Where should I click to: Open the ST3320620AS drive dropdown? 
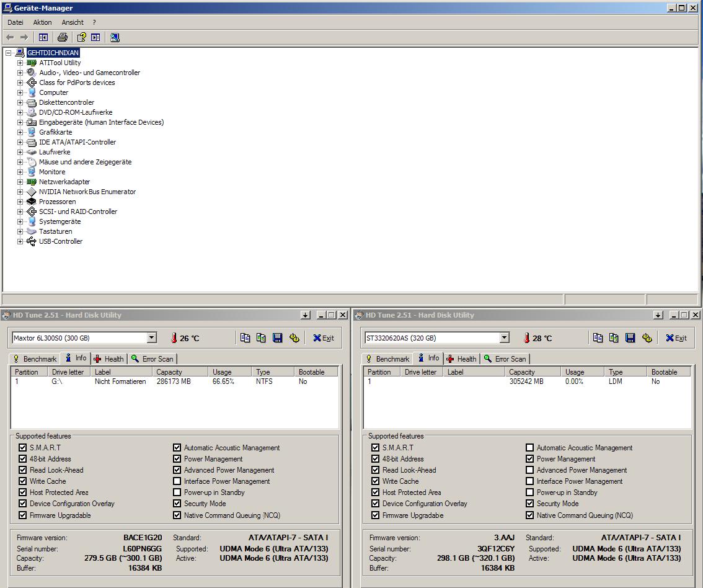tap(505, 338)
